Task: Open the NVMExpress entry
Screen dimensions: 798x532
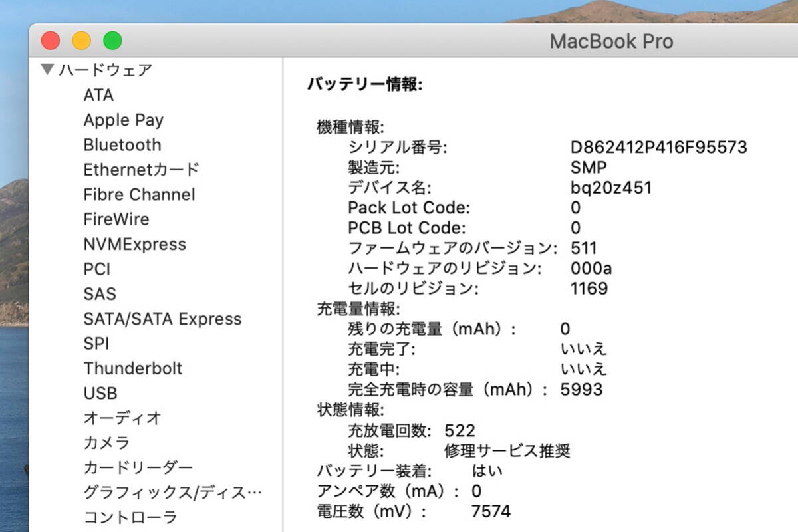Action: (134, 245)
